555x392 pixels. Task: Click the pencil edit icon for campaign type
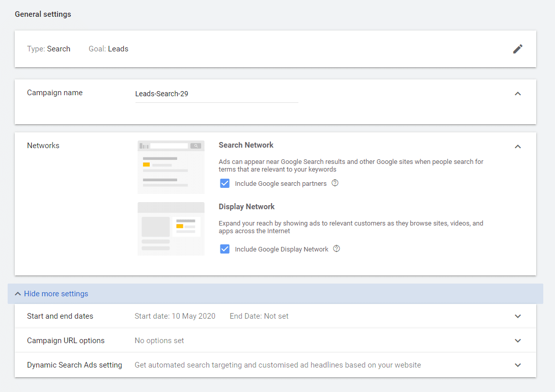click(518, 49)
